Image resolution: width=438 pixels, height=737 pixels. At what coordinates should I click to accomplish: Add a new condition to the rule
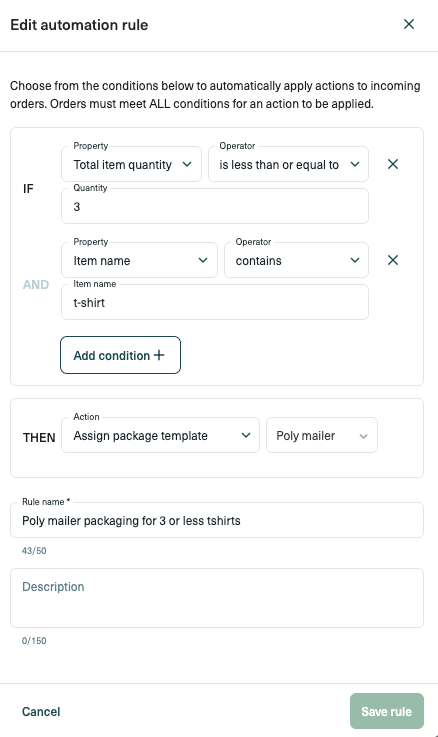coord(120,355)
